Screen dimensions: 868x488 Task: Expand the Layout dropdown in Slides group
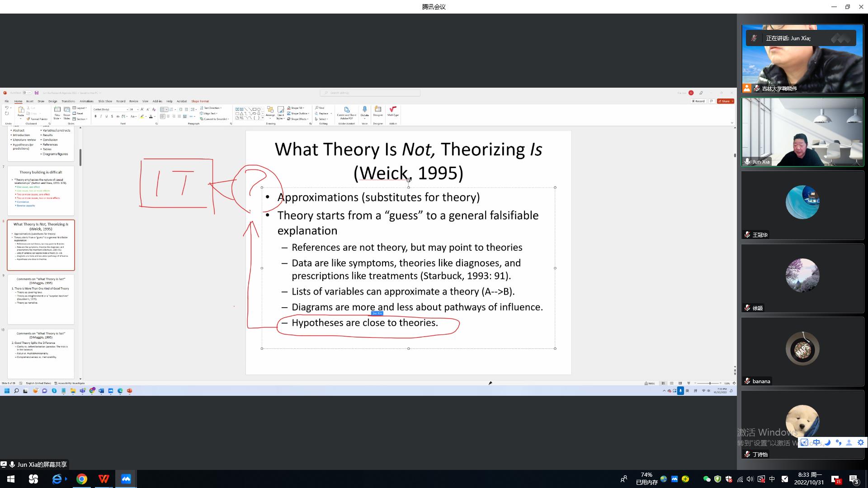[x=81, y=108]
